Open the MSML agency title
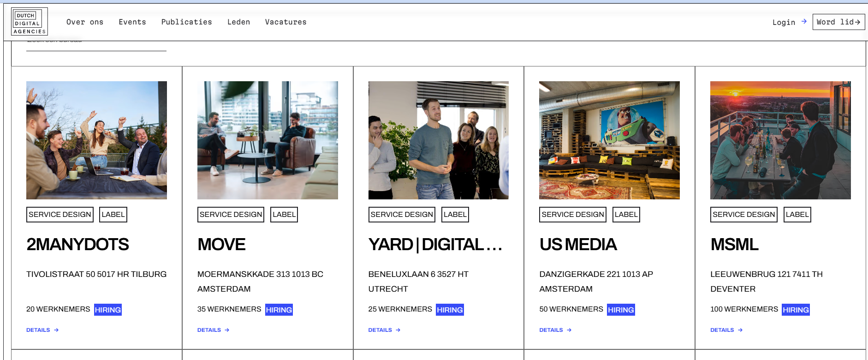The height and width of the screenshot is (360, 868). tap(734, 245)
